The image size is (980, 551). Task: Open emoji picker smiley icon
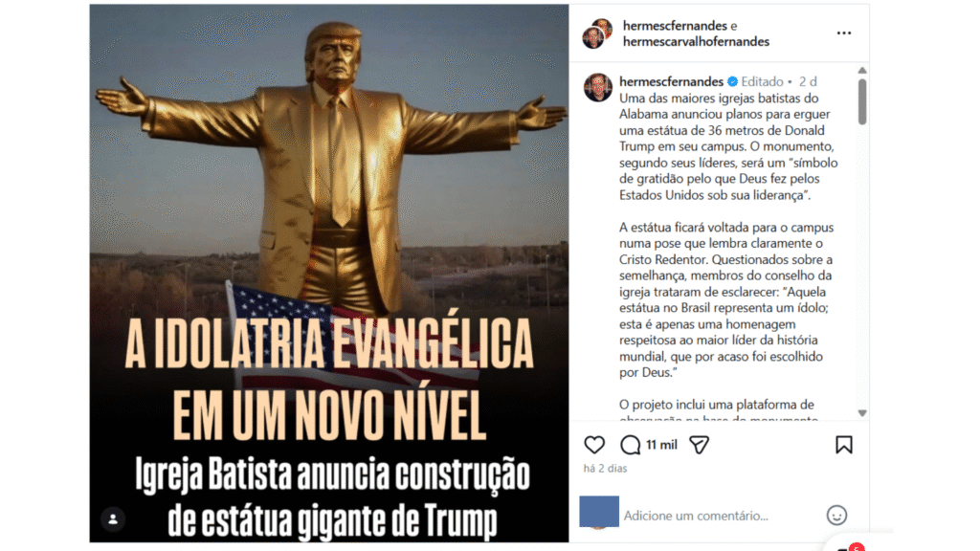pyautogui.click(x=836, y=516)
